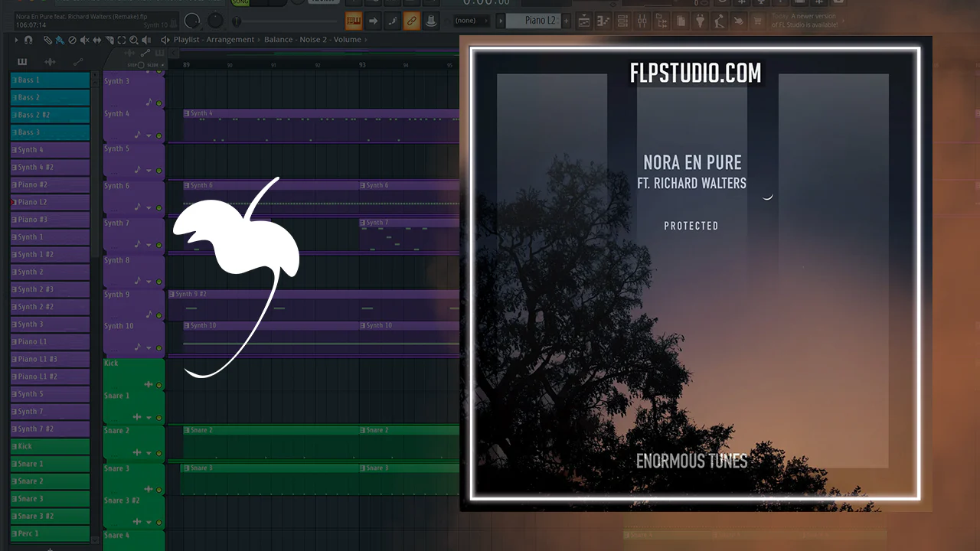Open the Synth 6 track dropdown arrow

click(149, 207)
